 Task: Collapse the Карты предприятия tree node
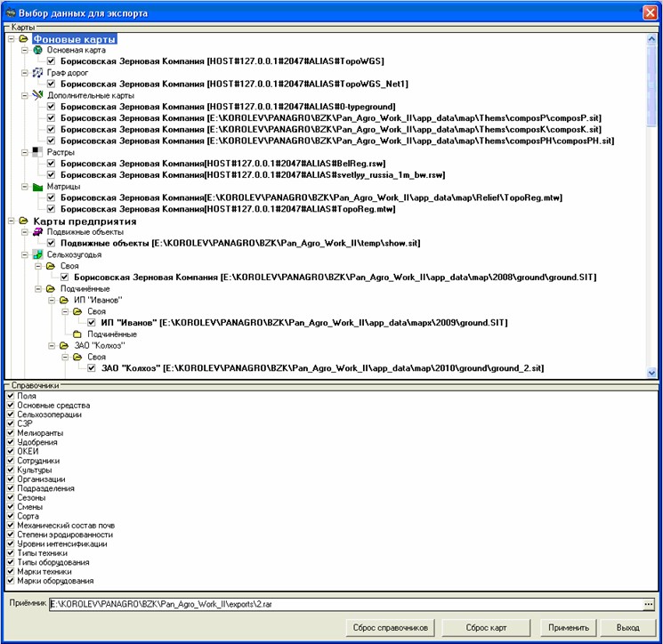10,221
